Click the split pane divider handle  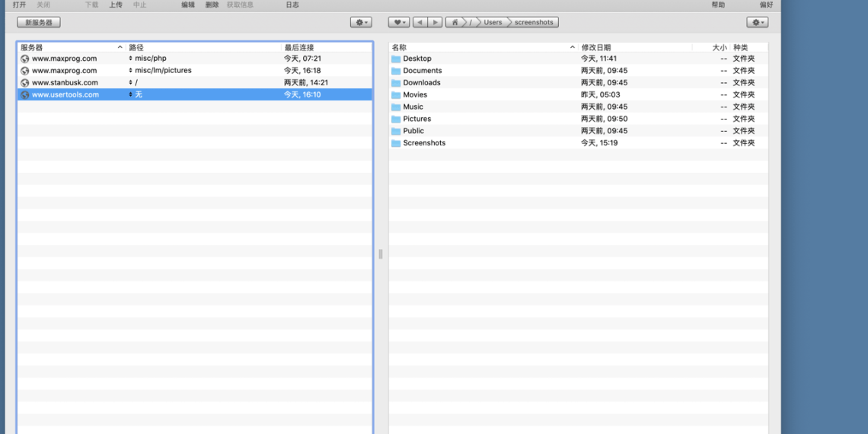(x=381, y=254)
